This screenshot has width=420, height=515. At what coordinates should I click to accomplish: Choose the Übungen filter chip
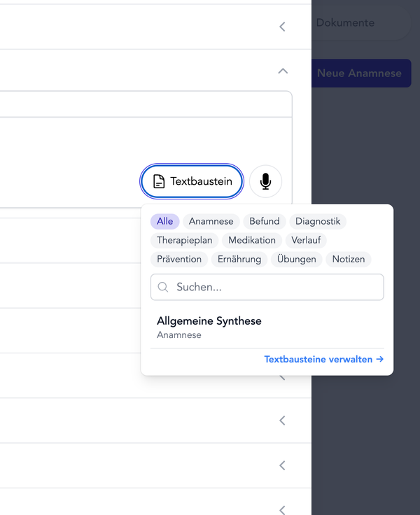pyautogui.click(x=296, y=259)
